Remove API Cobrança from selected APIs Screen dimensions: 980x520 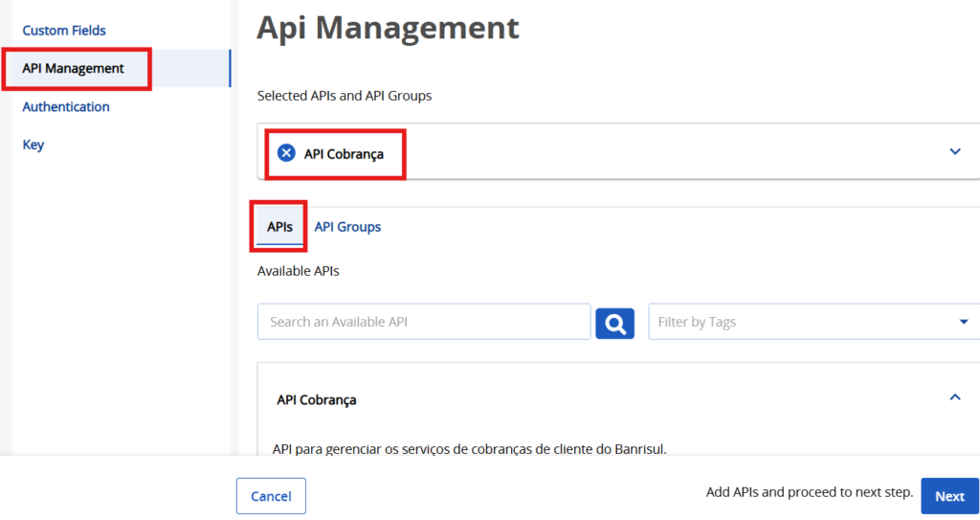click(285, 153)
